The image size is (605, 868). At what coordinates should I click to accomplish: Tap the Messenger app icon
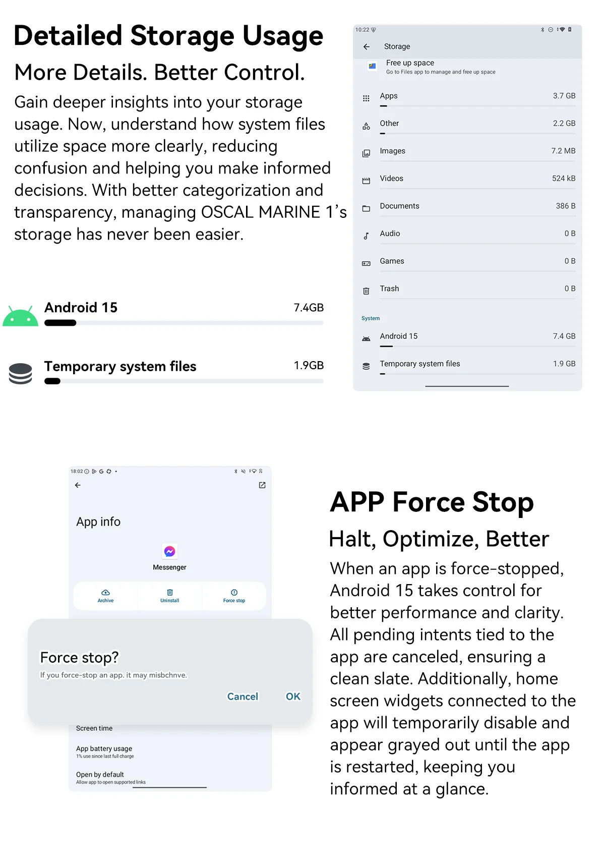[x=170, y=551]
